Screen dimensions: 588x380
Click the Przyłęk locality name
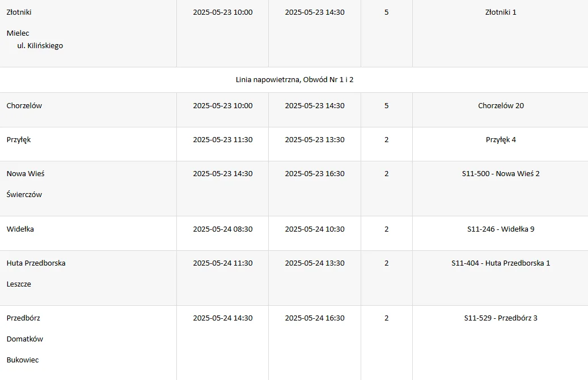tap(18, 140)
